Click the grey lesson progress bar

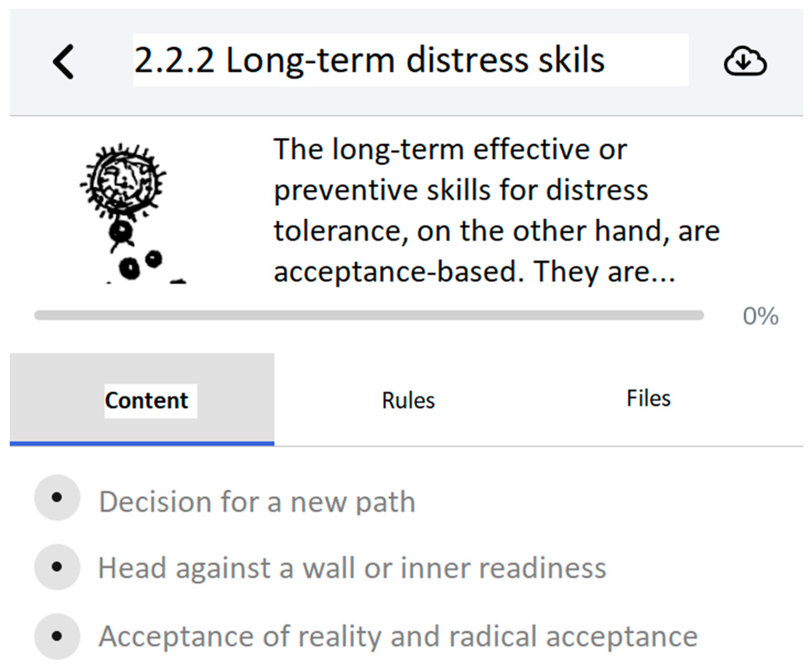[368, 315]
